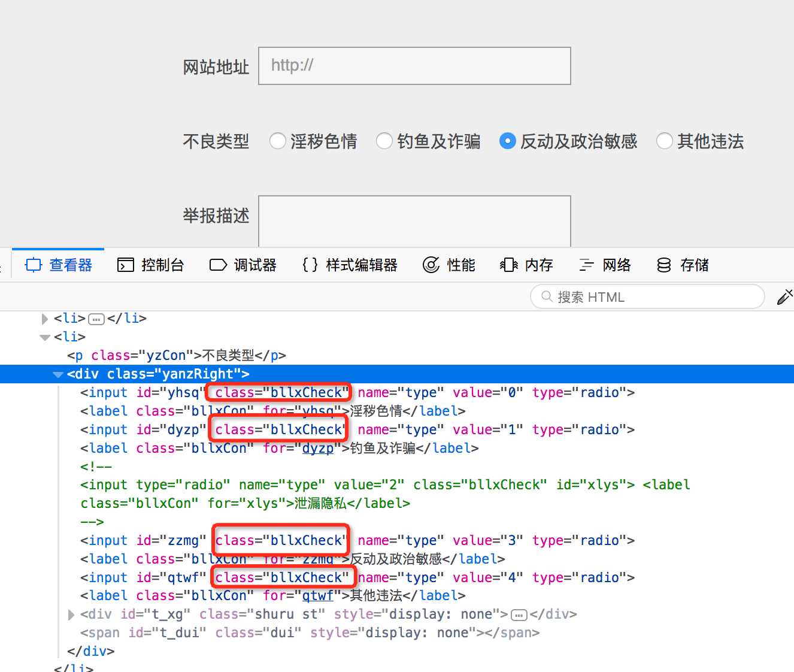Focus the 搜索 HTML search box
The image size is (794, 672).
647,296
